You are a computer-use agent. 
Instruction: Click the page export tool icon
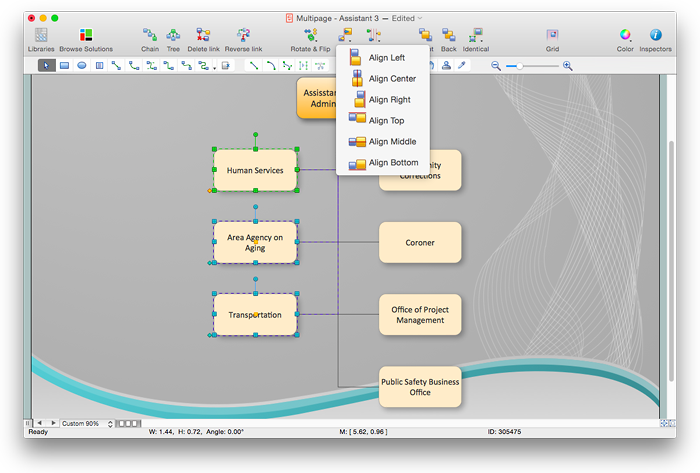[x=226, y=66]
